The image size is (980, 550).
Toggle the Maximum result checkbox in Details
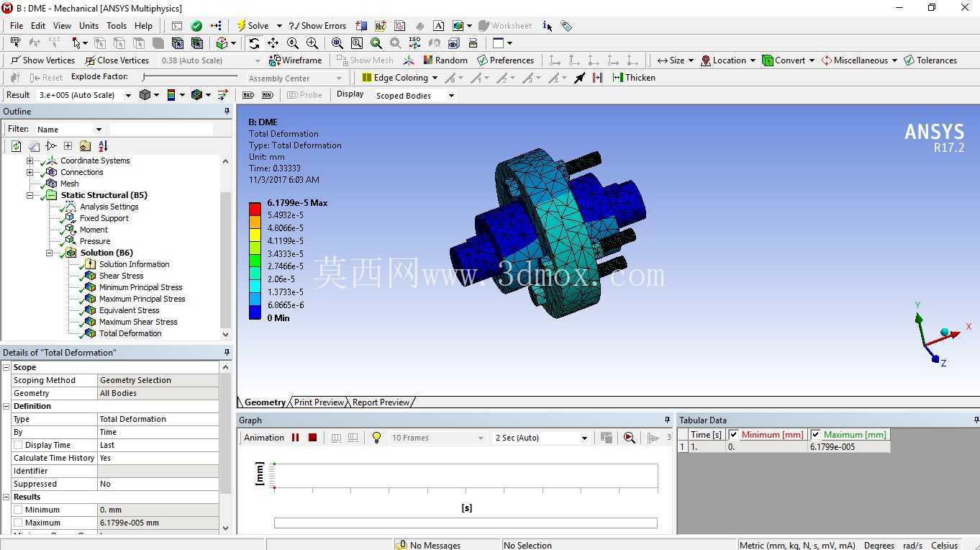point(18,523)
